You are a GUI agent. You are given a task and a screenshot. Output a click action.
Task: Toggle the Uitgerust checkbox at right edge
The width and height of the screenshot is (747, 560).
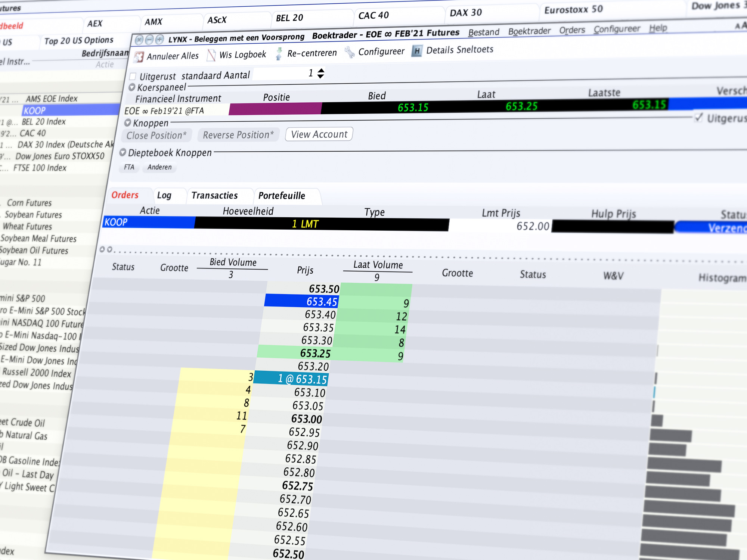click(698, 118)
